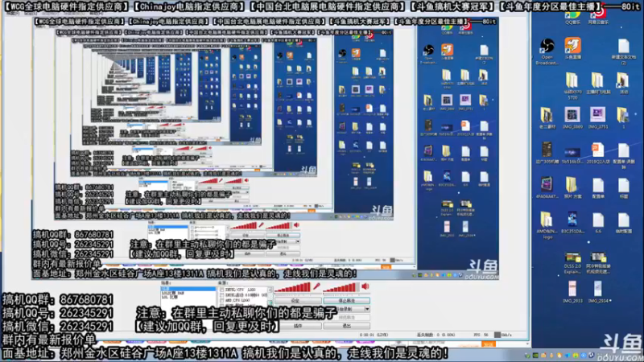
Task: Adjust the microphone volume slider in OBS
Action: coord(292,287)
